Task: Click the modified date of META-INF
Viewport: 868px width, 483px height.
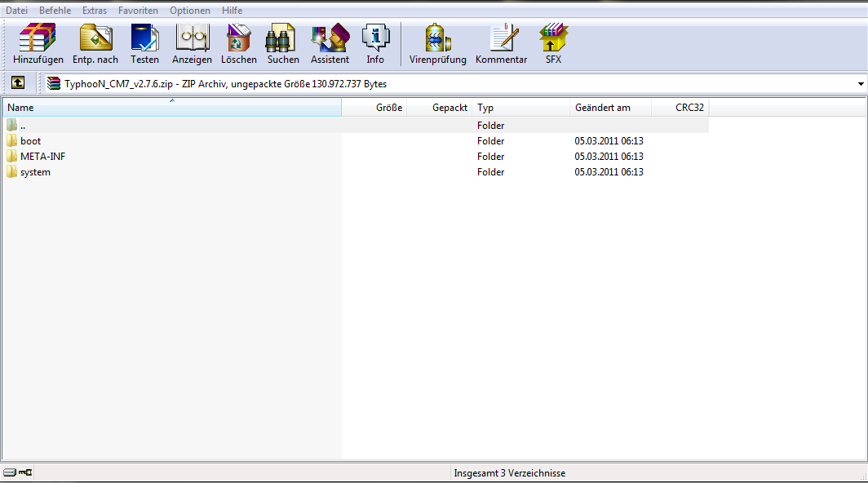Action: (x=609, y=156)
